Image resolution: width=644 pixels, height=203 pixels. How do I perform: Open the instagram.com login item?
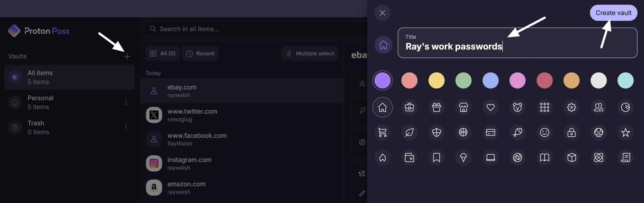(242, 163)
